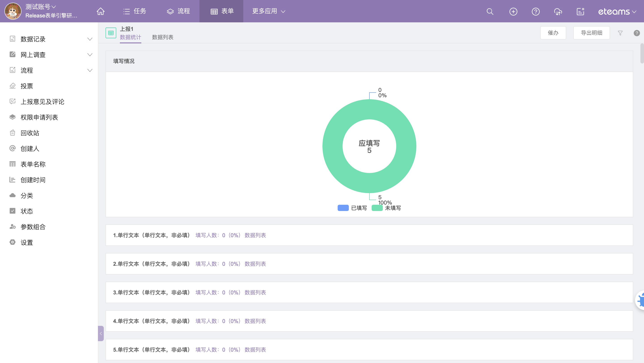This screenshot has width=644, height=363.
Task: Go to home page icon
Action: (100, 11)
